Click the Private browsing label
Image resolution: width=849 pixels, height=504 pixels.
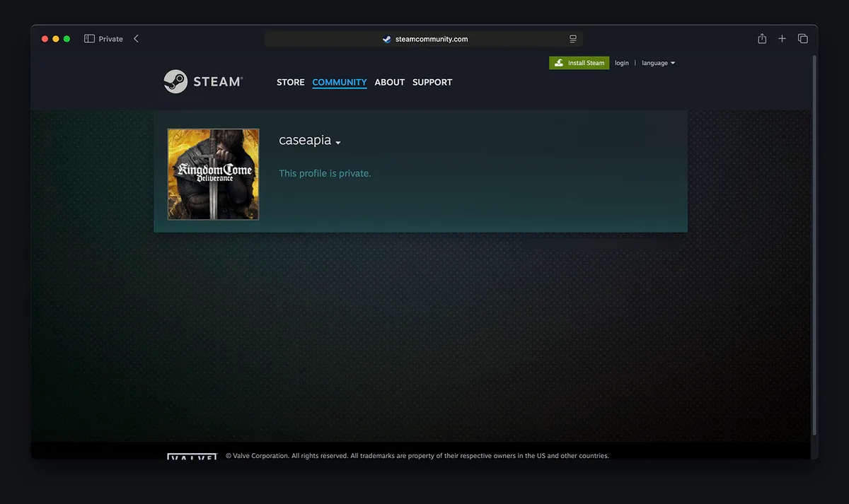[x=111, y=39]
